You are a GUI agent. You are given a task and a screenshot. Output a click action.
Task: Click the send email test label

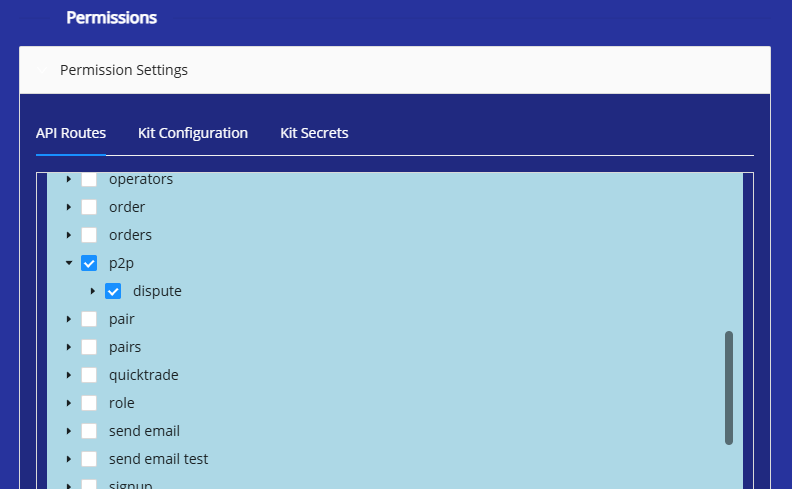coord(158,459)
